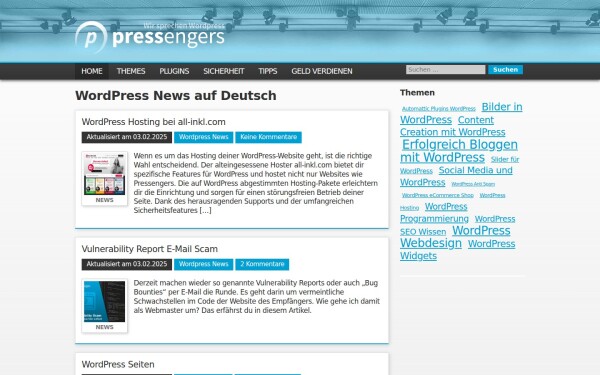The height and width of the screenshot is (375, 600).
Task: Focus the Suchen search field
Action: tap(445, 70)
